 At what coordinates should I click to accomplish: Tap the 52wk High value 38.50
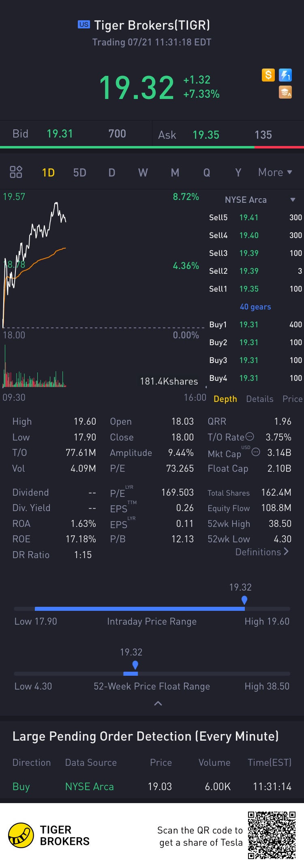pyautogui.click(x=280, y=524)
